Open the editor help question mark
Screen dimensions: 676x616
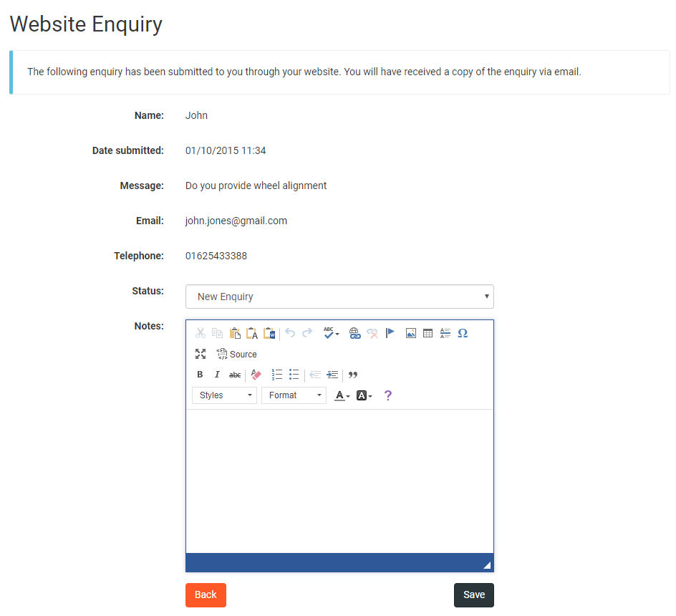pos(387,395)
